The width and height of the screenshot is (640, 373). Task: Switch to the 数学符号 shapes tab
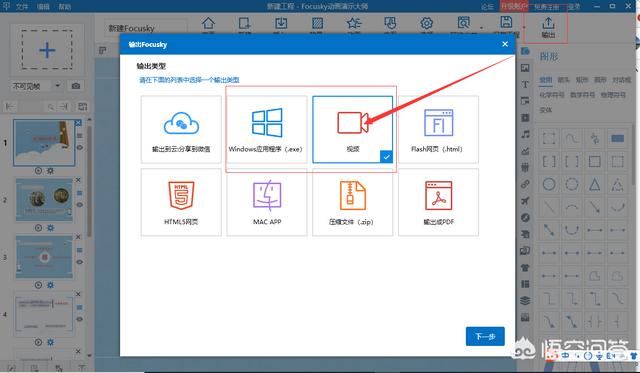582,95
